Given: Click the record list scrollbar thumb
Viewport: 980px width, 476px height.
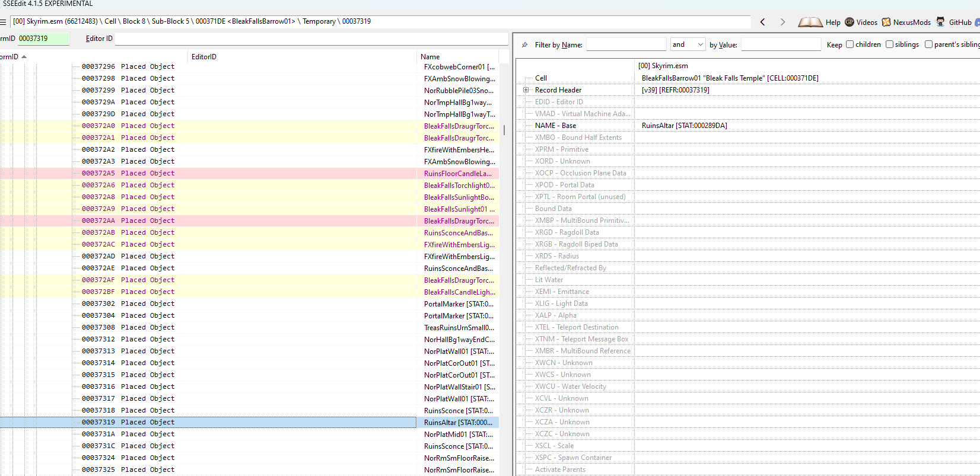Looking at the screenshot, I should 504,130.
